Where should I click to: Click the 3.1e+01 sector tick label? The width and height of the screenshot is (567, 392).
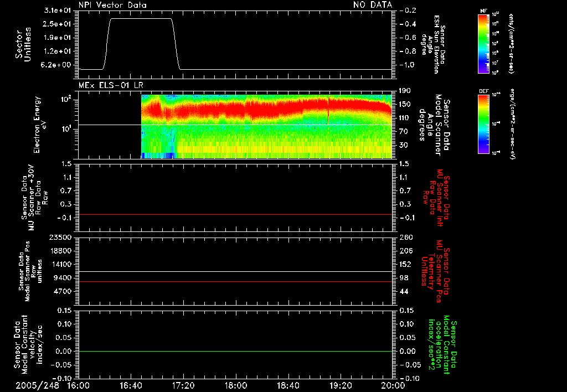(57, 11)
